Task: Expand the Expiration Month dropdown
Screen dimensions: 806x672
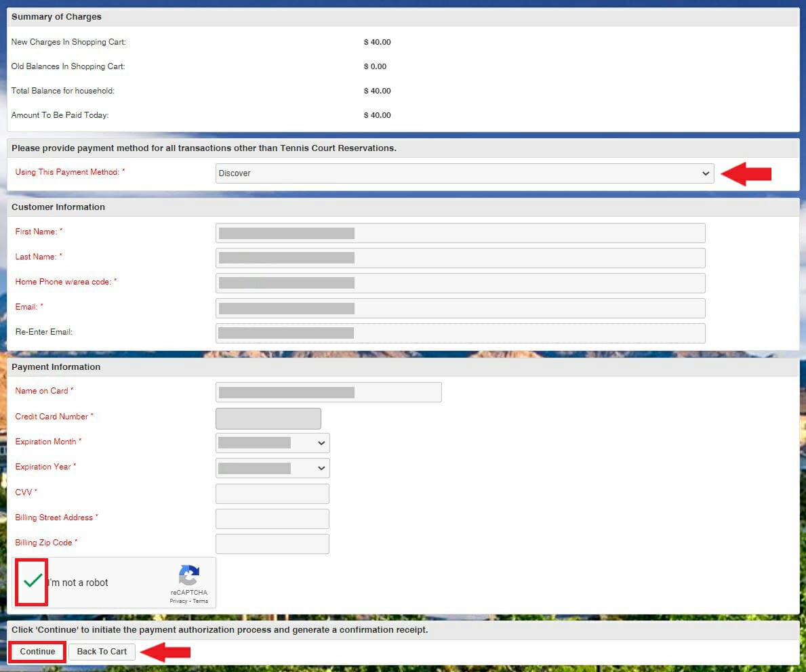Action: (273, 443)
